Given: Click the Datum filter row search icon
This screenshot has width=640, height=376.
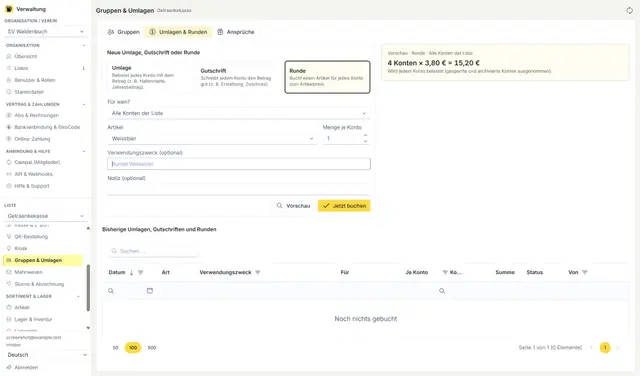Looking at the screenshot, I should tap(111, 291).
